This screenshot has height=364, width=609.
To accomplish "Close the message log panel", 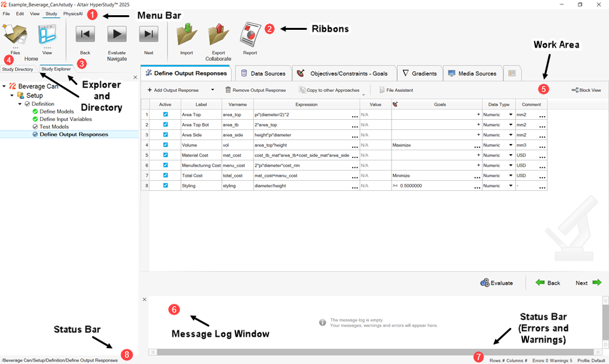I will coord(145,299).
